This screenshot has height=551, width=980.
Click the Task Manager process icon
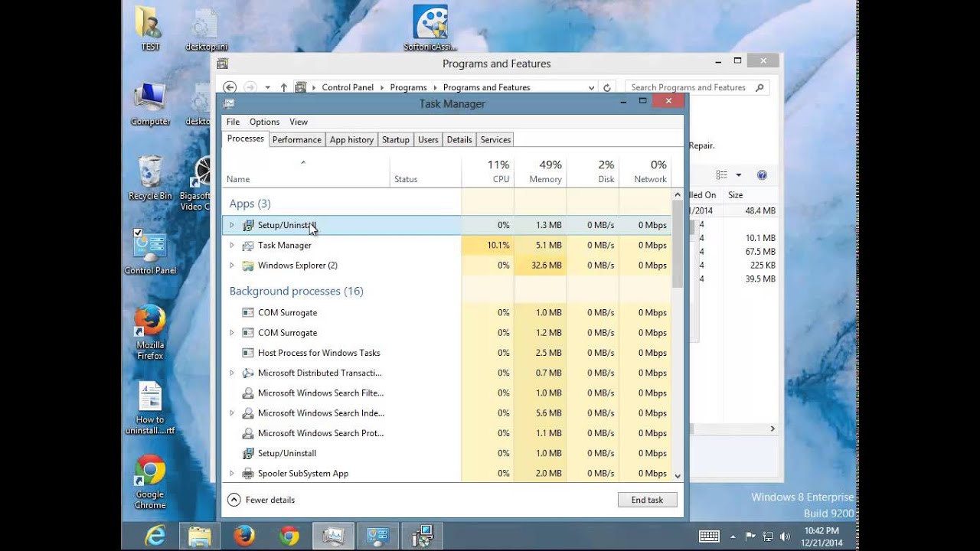click(248, 246)
